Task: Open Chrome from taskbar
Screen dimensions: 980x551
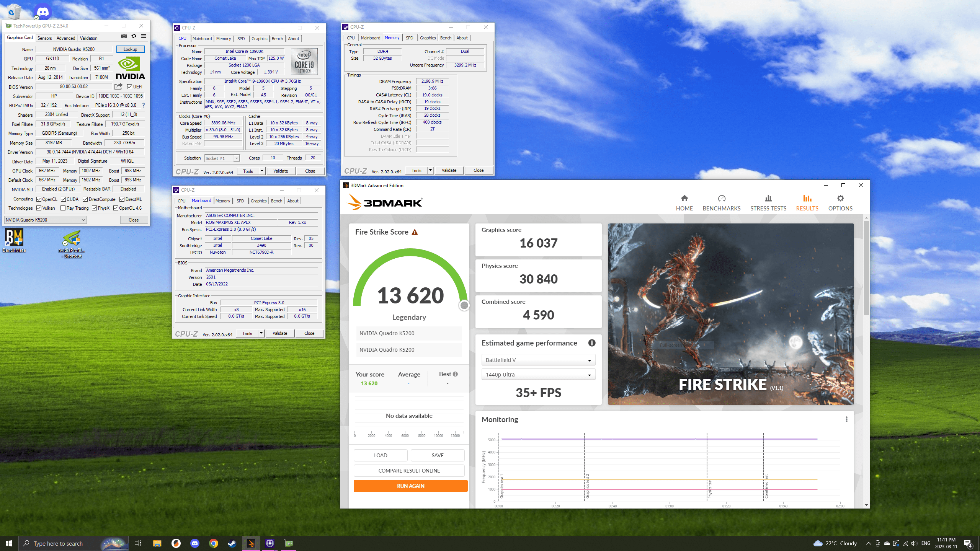Action: (214, 543)
